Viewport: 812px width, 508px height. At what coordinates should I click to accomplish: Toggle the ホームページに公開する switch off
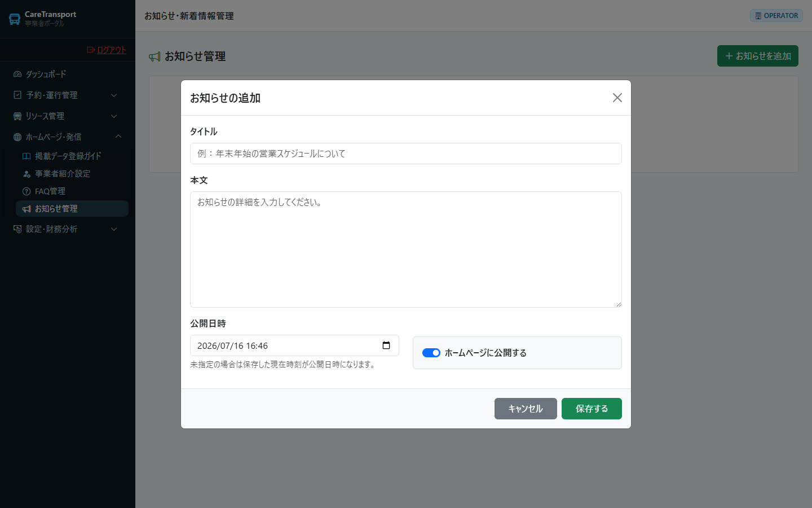[x=431, y=353]
